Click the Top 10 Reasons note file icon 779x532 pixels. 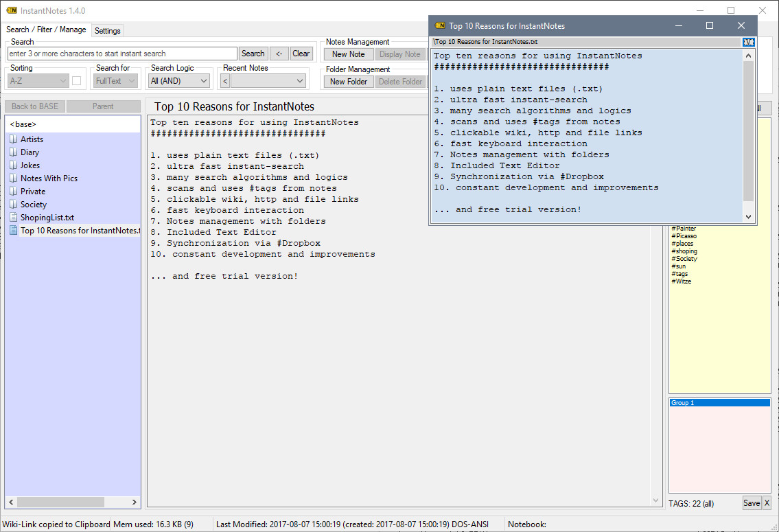click(x=14, y=231)
